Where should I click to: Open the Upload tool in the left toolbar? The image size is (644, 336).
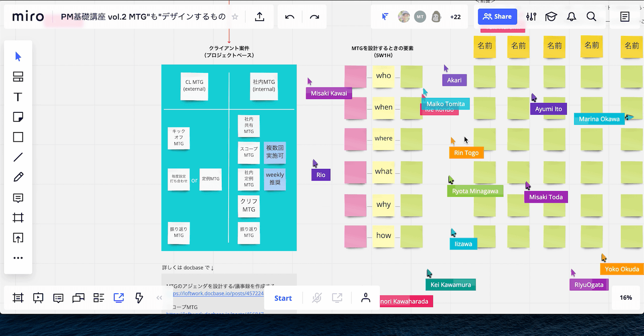[18, 238]
